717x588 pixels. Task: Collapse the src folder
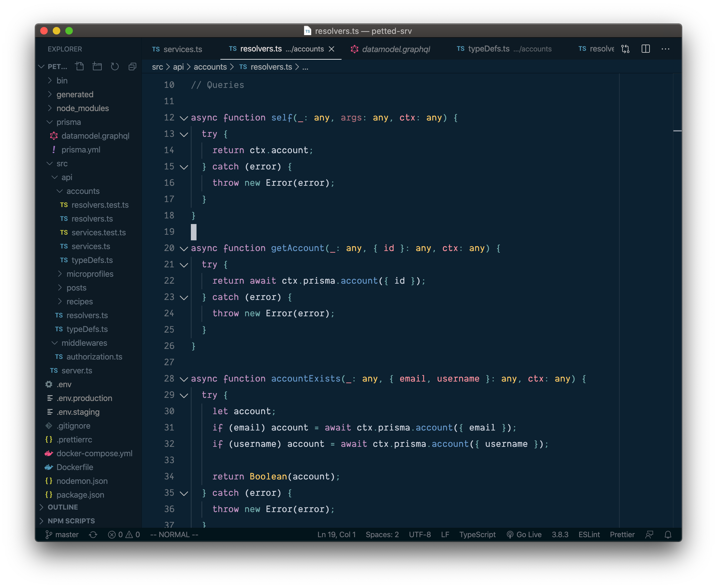[x=89, y=163]
